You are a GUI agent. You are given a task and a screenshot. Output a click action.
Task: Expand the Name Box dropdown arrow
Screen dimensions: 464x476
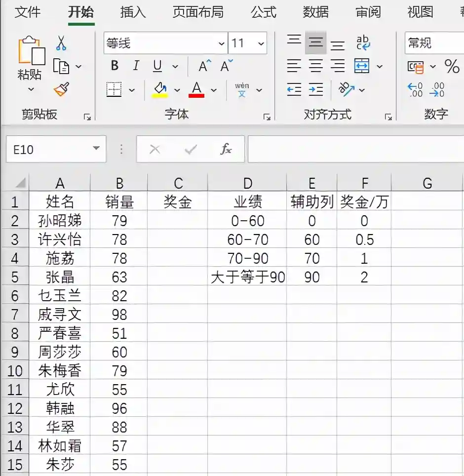96,149
